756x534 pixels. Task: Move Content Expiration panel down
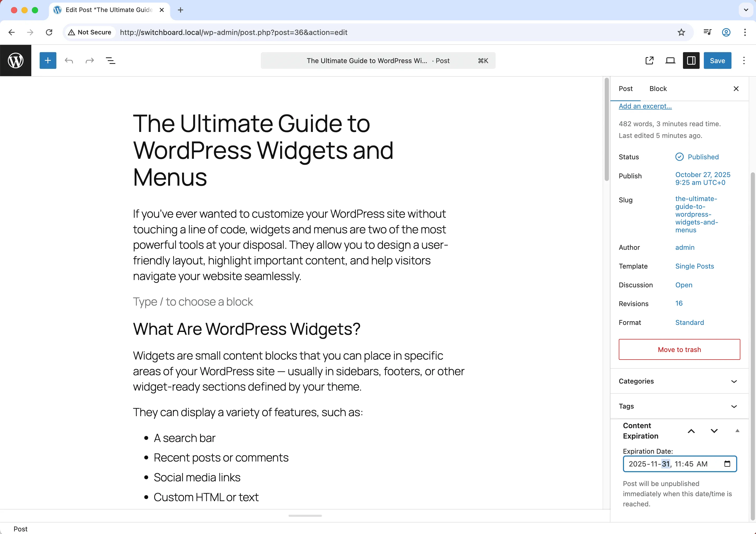714,431
